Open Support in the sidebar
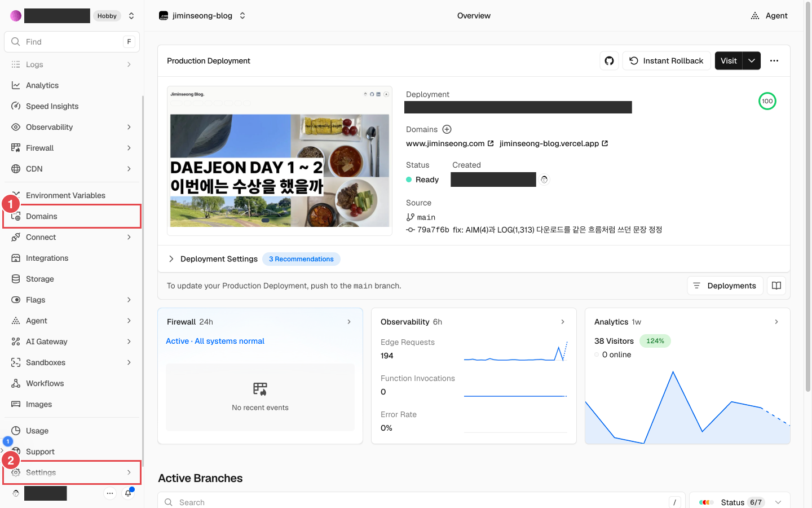This screenshot has width=812, height=508. tap(72, 452)
